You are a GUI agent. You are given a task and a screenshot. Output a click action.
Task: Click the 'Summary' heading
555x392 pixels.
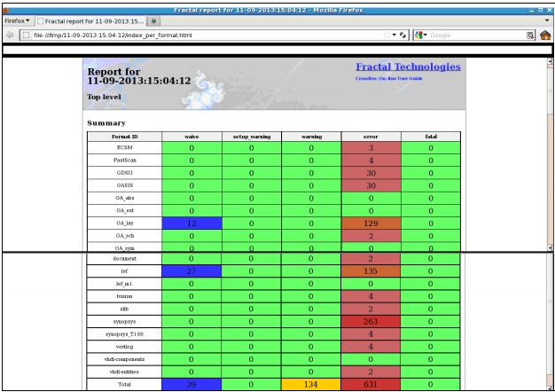106,123
